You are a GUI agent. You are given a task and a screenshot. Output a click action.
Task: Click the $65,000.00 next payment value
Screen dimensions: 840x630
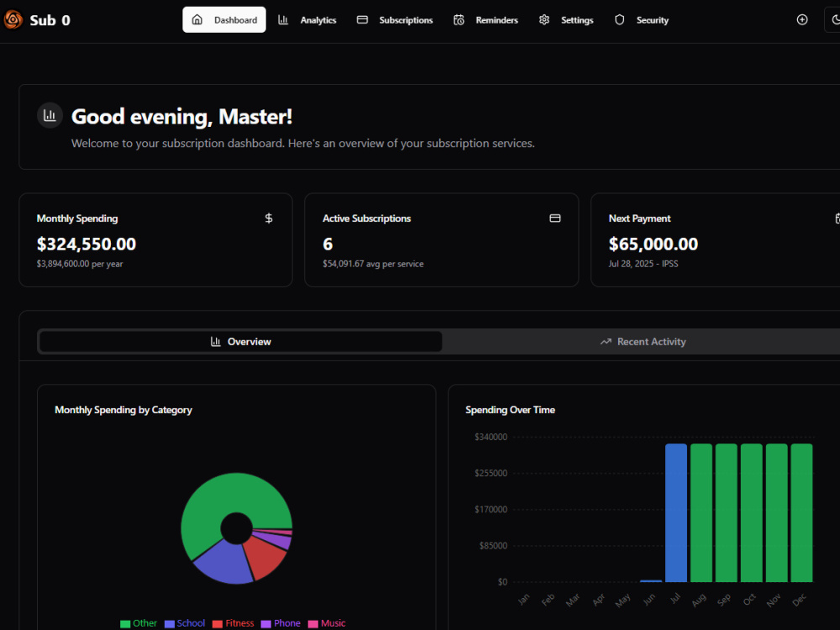coord(653,244)
